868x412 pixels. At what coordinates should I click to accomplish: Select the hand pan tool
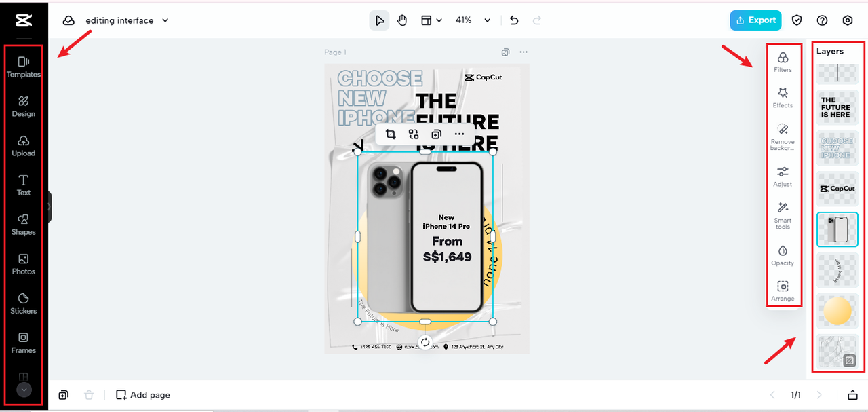coord(402,20)
